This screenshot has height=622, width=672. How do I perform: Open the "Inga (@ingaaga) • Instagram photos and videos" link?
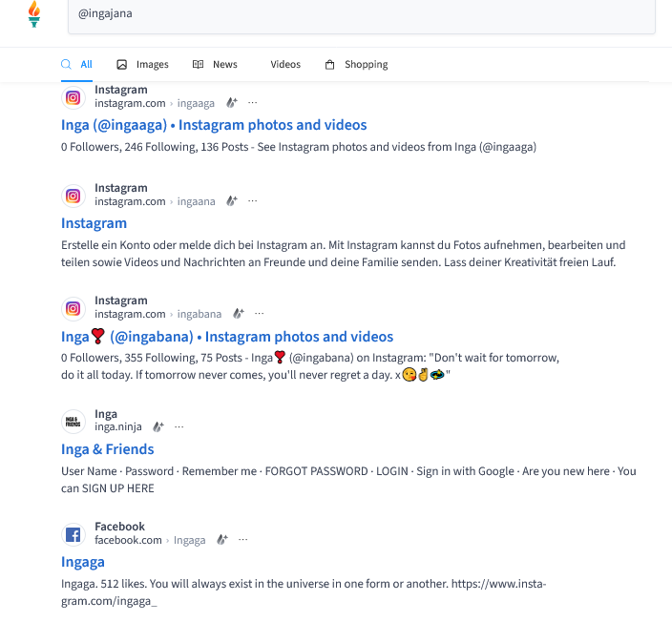tap(214, 125)
